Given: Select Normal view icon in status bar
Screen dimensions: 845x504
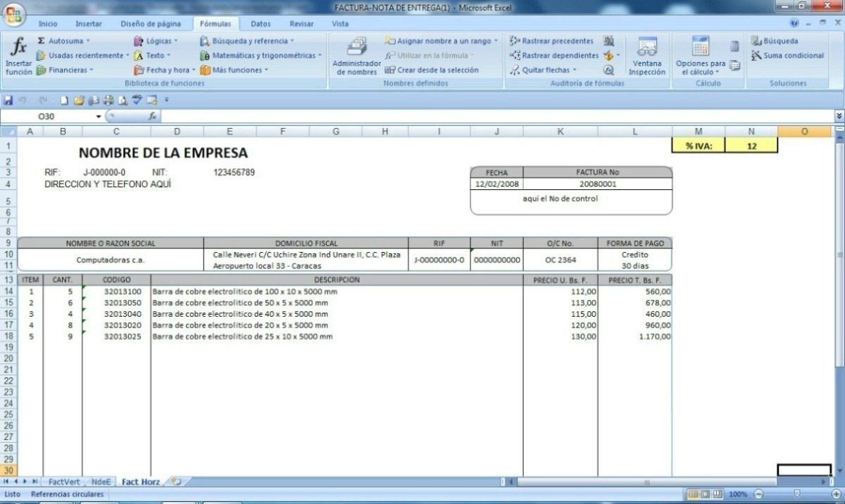Looking at the screenshot, I should pos(692,494).
